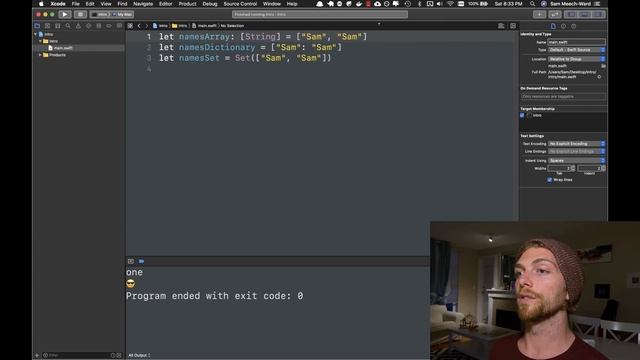Click No Selection in the jump bar

pyautogui.click(x=232, y=26)
